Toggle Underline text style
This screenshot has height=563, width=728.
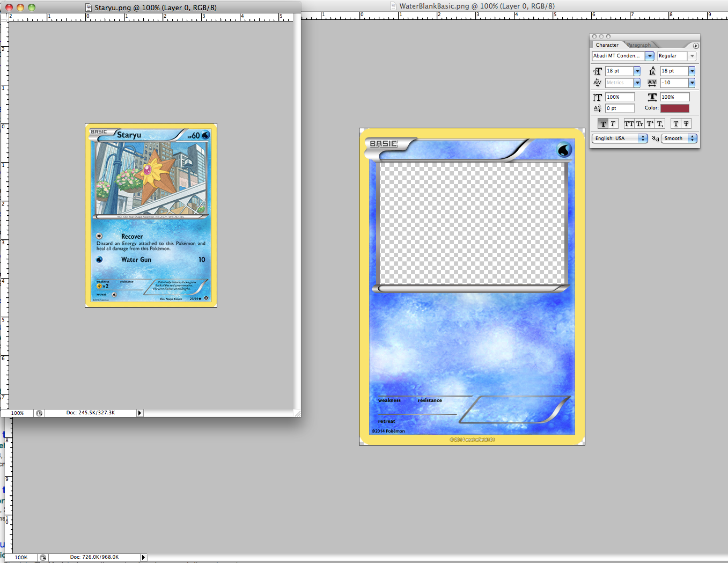[676, 124]
